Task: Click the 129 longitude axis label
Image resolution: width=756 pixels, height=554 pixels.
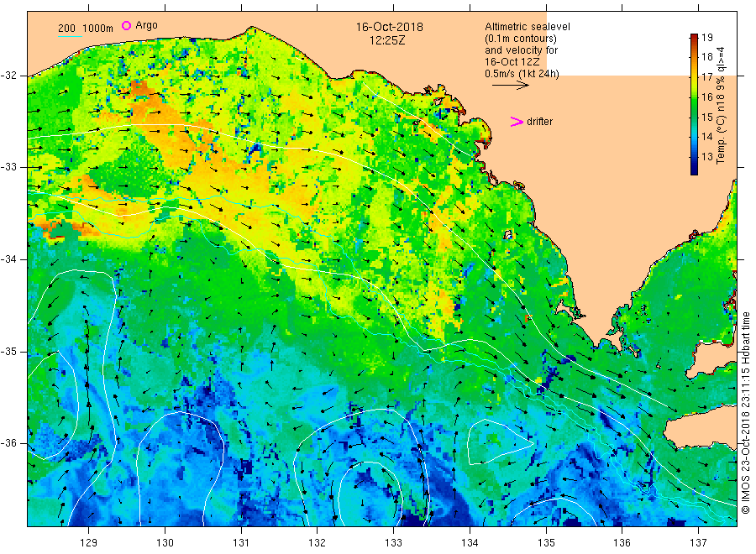Action: (x=89, y=542)
